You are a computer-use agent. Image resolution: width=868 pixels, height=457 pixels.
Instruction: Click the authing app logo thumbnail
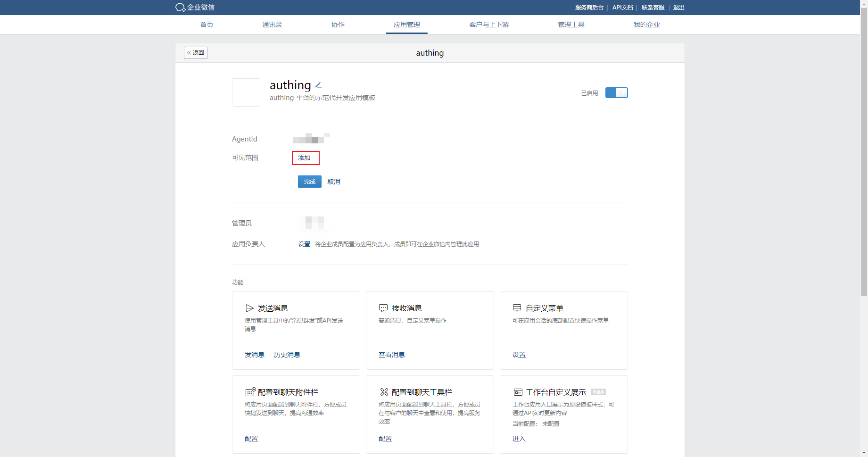point(246,92)
